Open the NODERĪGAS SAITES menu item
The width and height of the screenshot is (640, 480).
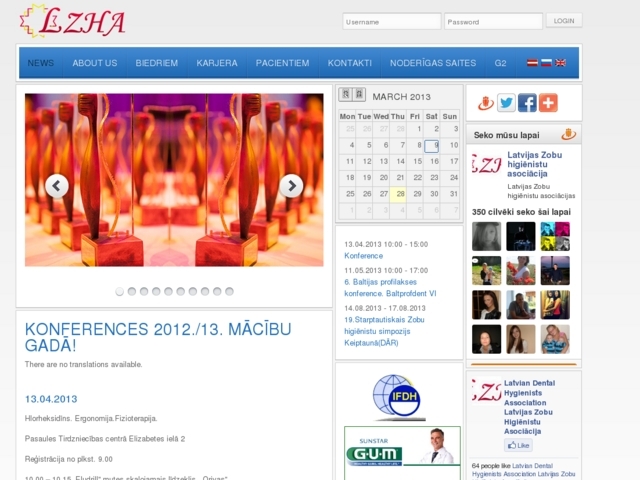tap(433, 63)
